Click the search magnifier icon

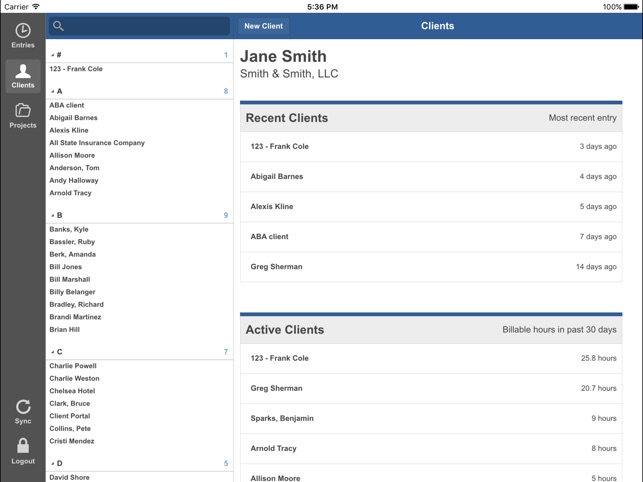58,26
